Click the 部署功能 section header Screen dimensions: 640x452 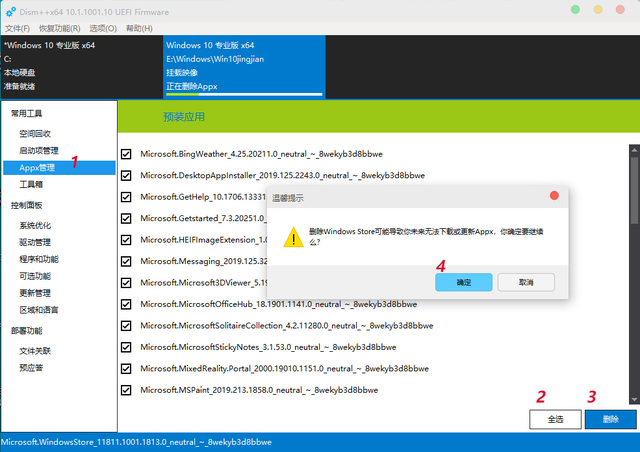pos(27,331)
